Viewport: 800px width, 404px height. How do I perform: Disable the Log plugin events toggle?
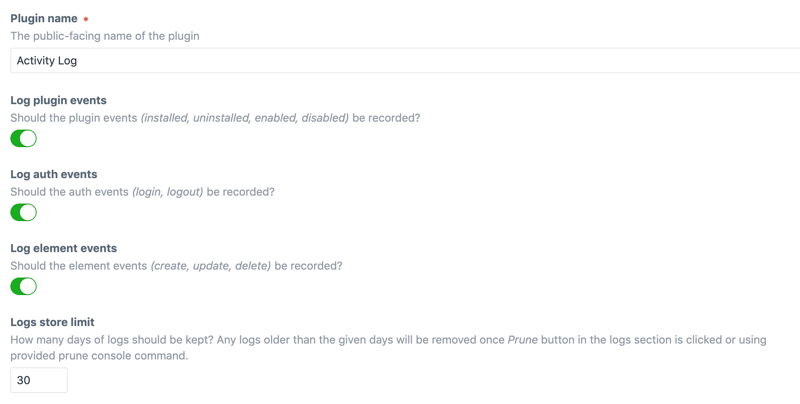point(24,138)
